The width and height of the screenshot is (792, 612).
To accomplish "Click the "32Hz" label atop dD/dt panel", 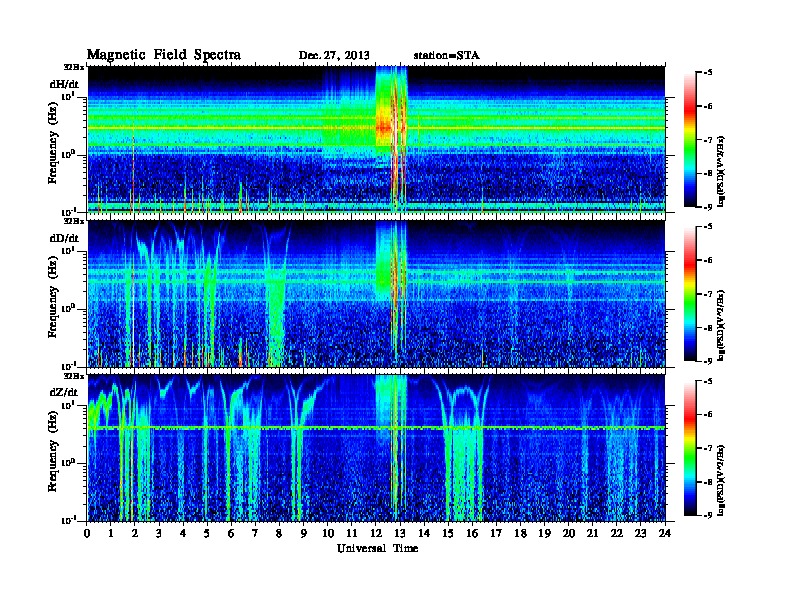I will (74, 221).
